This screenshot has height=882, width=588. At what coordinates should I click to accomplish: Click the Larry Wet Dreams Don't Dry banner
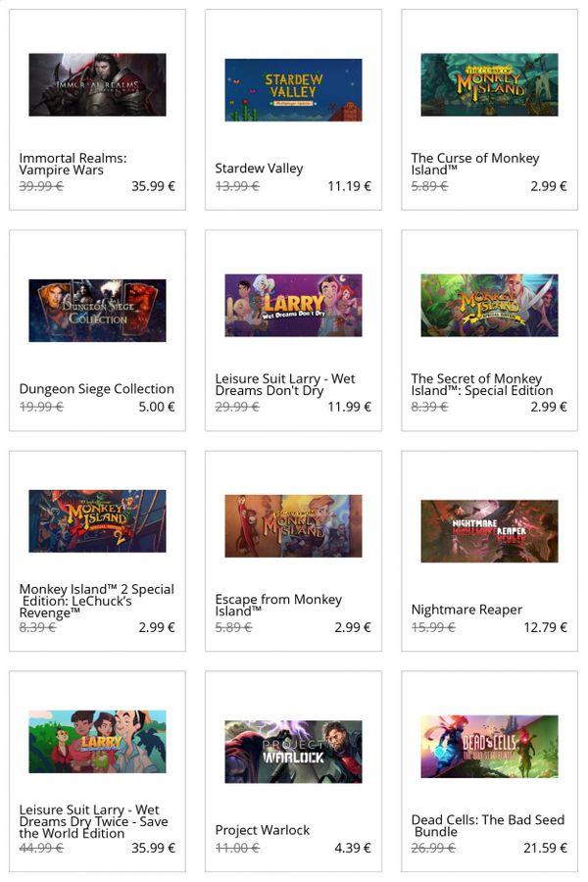tap(293, 306)
